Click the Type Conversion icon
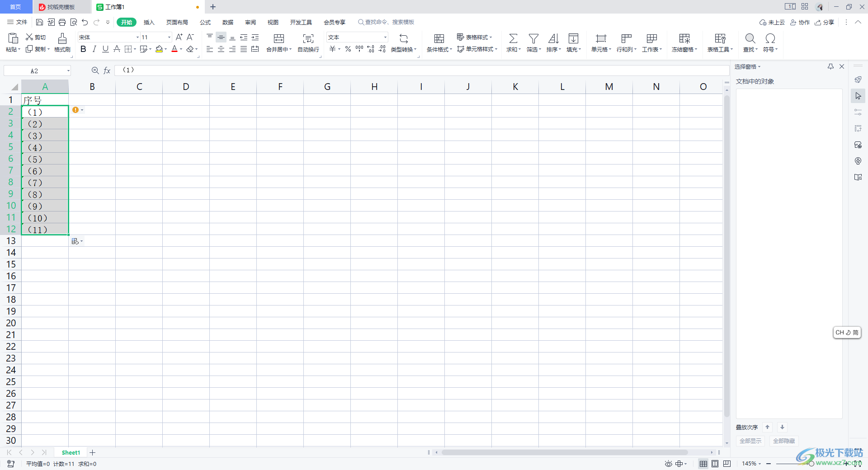Image resolution: width=868 pixels, height=470 pixels. click(404, 38)
